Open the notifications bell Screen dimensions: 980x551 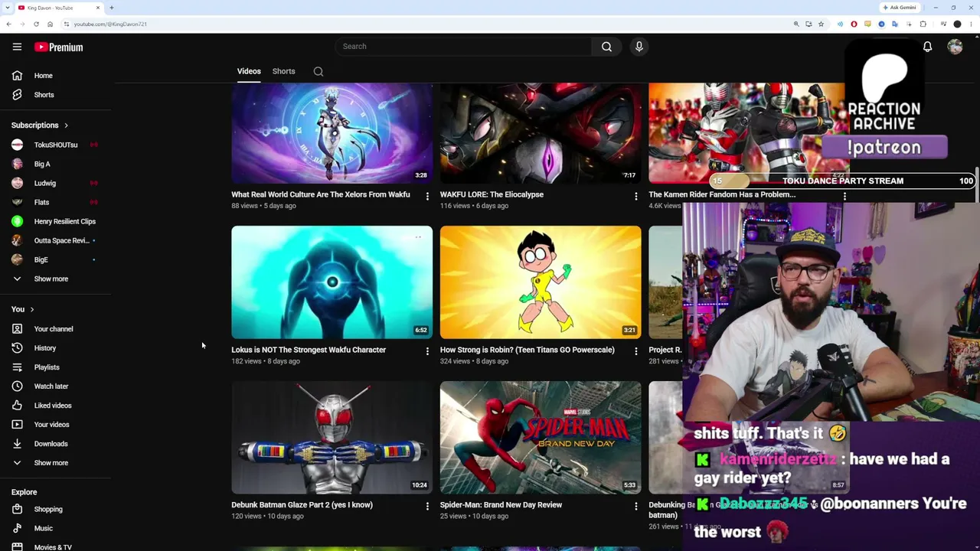[x=927, y=47]
